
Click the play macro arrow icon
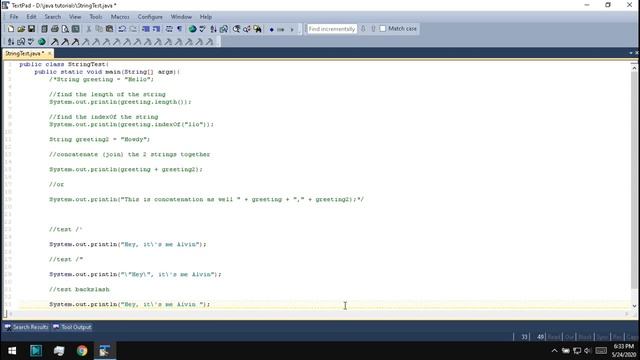pyautogui.click(x=292, y=29)
